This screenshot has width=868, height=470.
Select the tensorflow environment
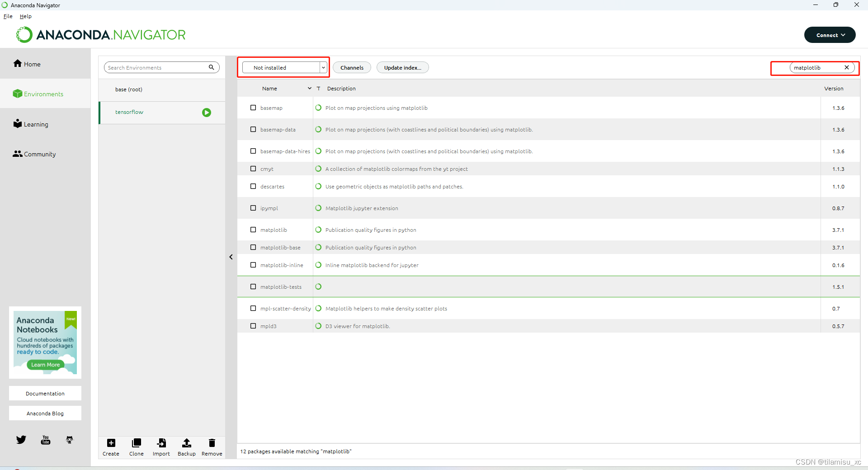pyautogui.click(x=162, y=113)
